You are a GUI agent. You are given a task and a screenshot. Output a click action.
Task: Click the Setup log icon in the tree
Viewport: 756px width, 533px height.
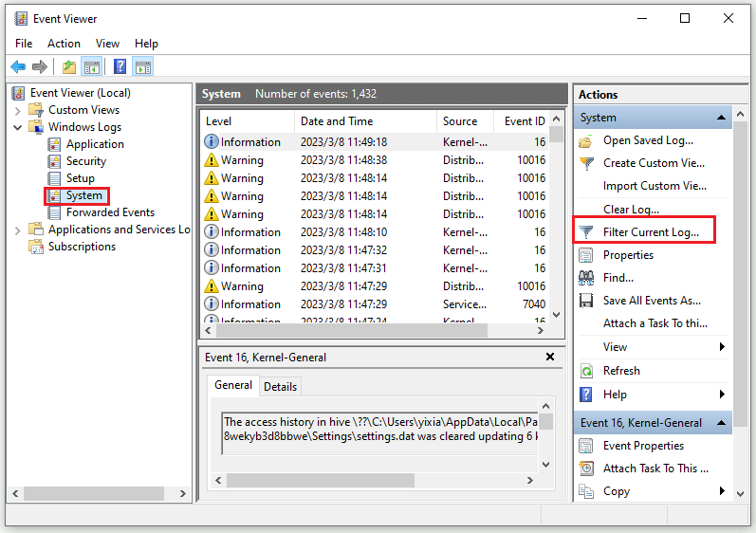(54, 178)
